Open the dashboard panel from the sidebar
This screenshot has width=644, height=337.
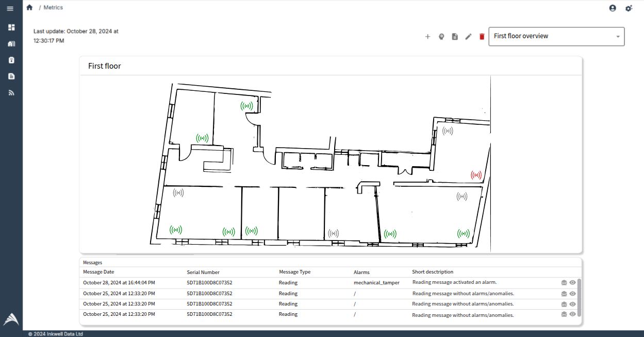(10, 27)
